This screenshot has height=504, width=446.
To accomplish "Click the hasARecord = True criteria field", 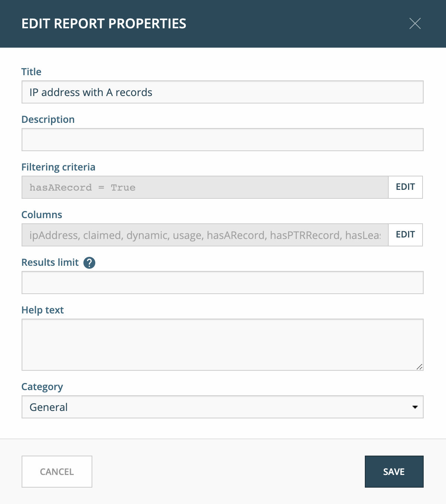I will (205, 187).
